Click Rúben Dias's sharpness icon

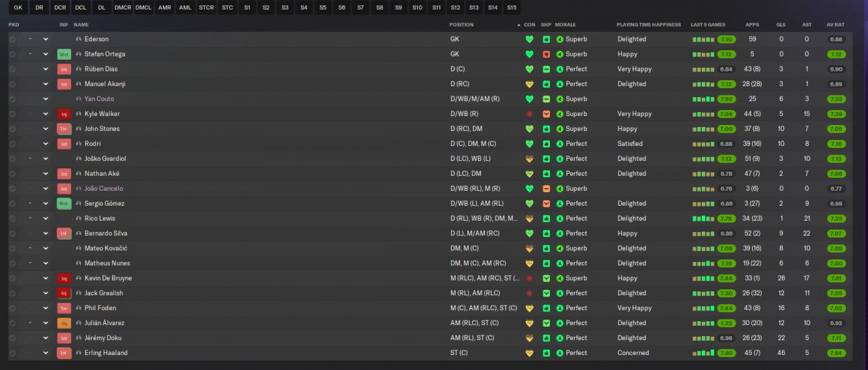point(546,69)
